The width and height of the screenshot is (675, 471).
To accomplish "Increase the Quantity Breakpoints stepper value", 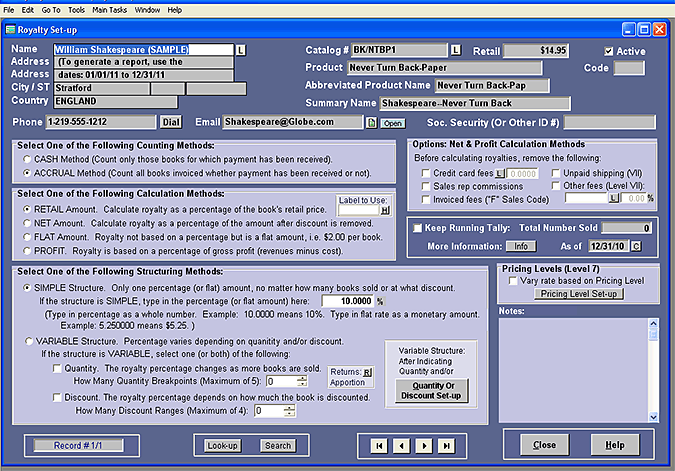I will point(301,378).
